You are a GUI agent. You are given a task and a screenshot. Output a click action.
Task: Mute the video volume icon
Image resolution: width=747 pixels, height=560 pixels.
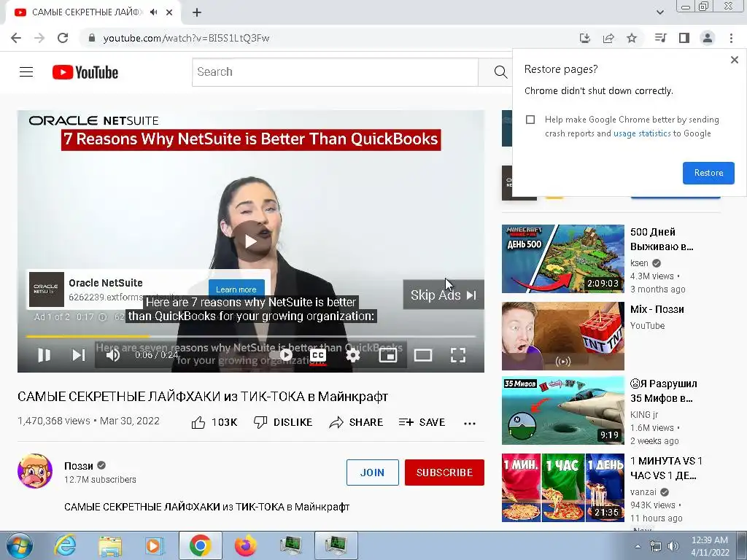click(x=113, y=355)
